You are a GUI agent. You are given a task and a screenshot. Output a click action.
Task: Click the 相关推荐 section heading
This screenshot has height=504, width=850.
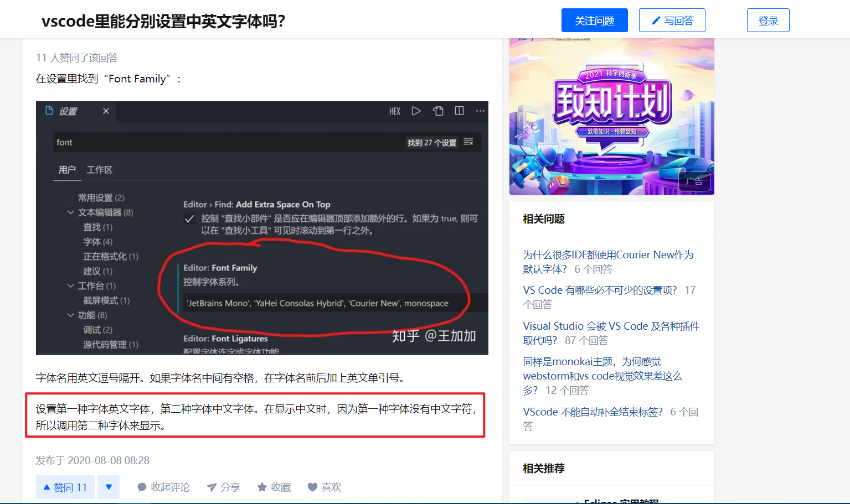pos(544,469)
